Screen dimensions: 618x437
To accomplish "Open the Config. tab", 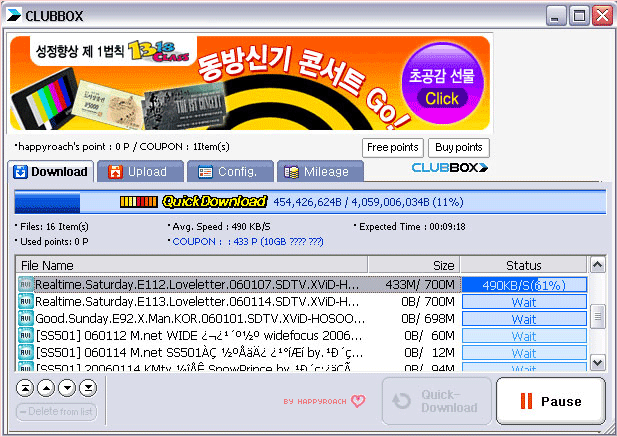I will coord(230,172).
